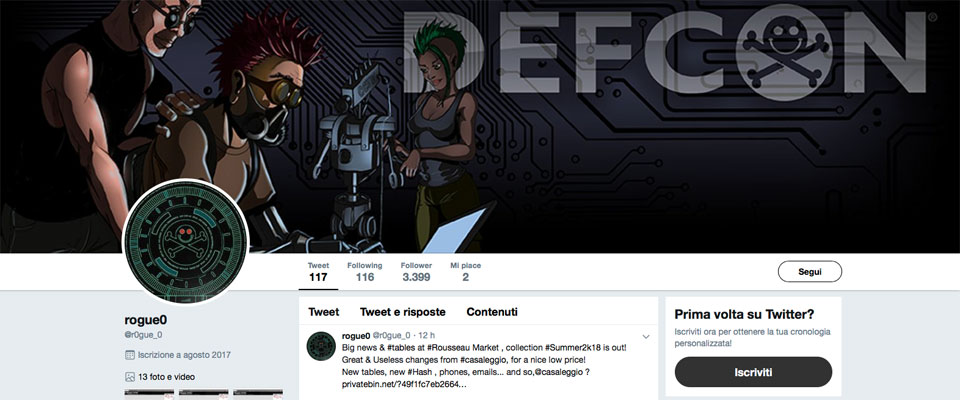
Task: Click the DEFCON skull logo in header
Action: click(x=785, y=52)
